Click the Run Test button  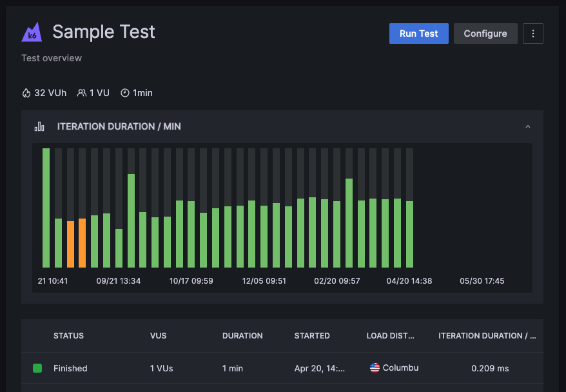(x=418, y=34)
